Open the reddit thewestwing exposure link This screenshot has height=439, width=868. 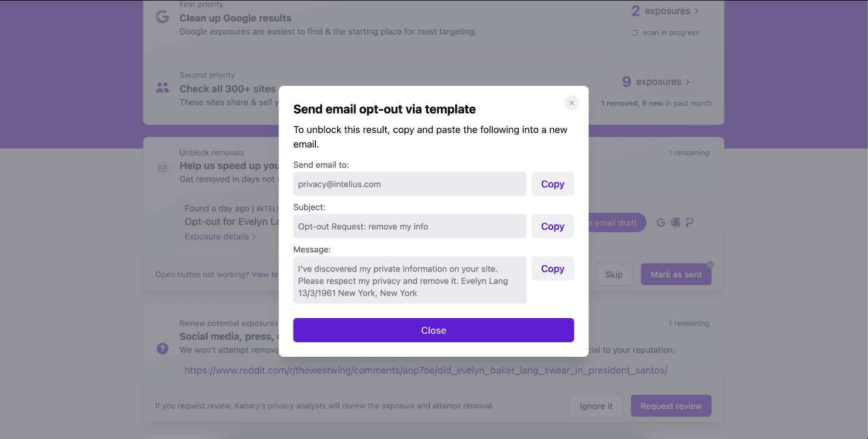click(x=426, y=370)
